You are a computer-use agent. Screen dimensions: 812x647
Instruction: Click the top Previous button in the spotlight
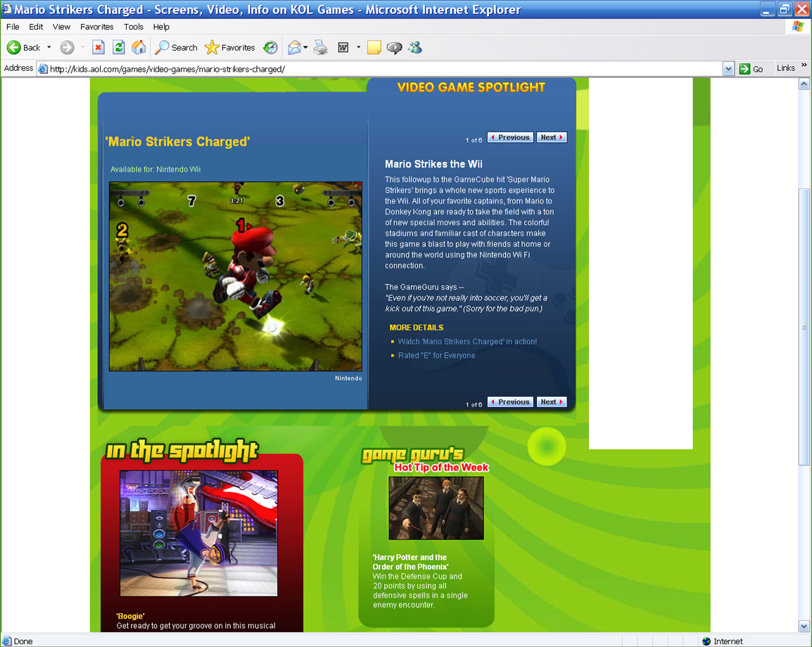[x=511, y=137]
